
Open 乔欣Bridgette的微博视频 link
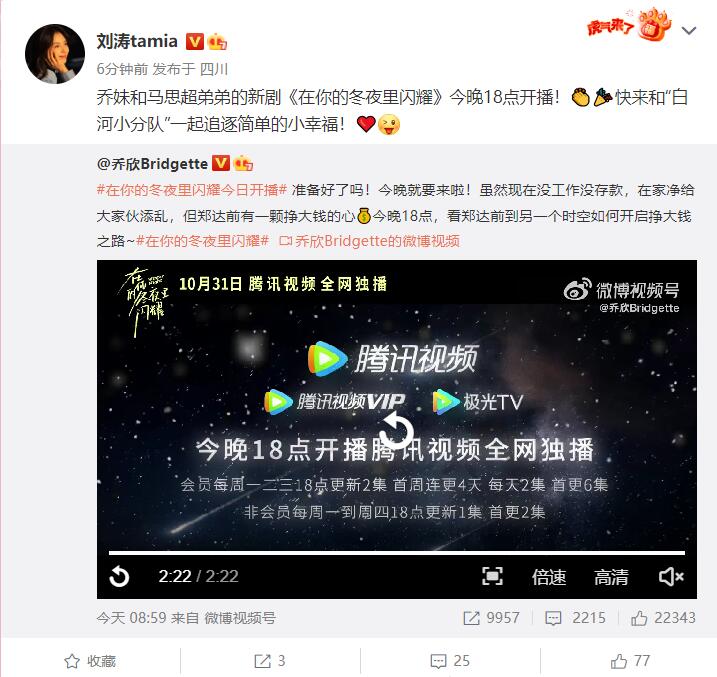click(369, 241)
